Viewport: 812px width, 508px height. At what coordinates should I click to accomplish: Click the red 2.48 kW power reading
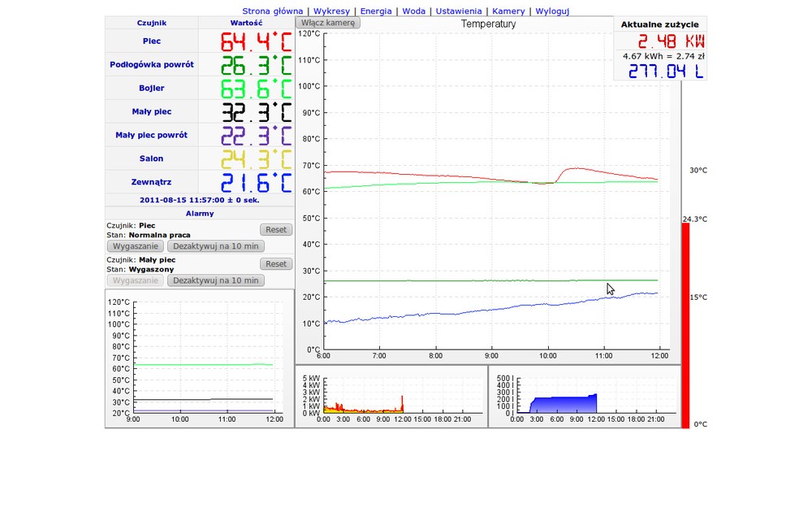[x=671, y=41]
